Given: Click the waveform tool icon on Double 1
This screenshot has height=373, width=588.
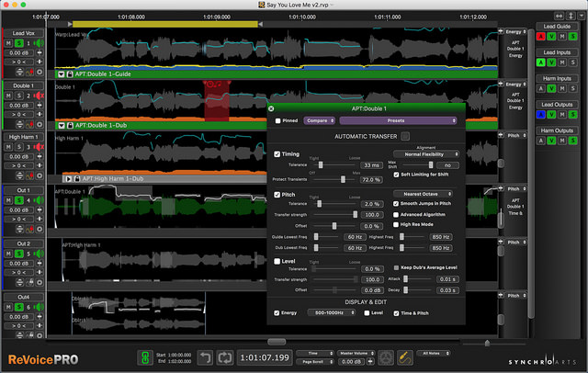Looking at the screenshot, I should click(30, 124).
